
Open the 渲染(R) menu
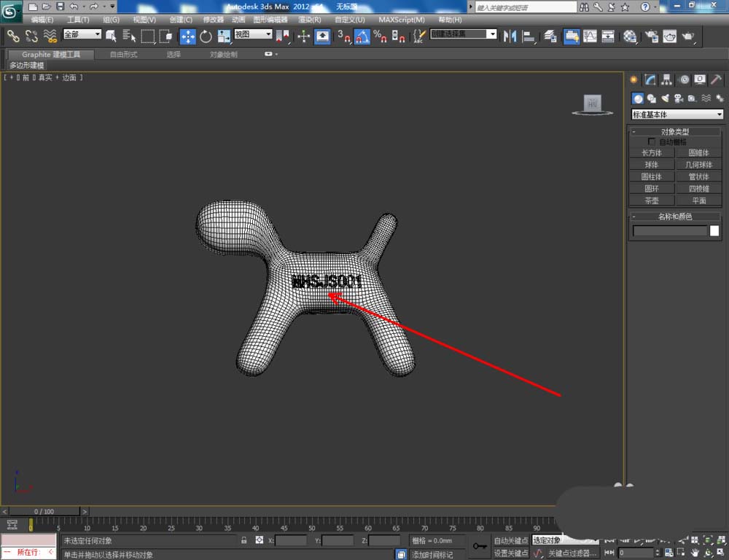coord(309,20)
